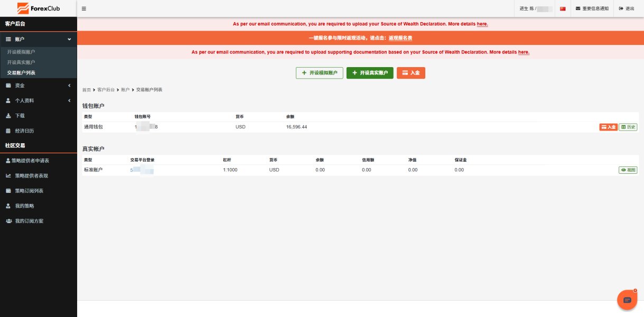Viewport: 644px width, 317px height.
Task: Click the 通用钱包 type cell
Action: (93, 127)
